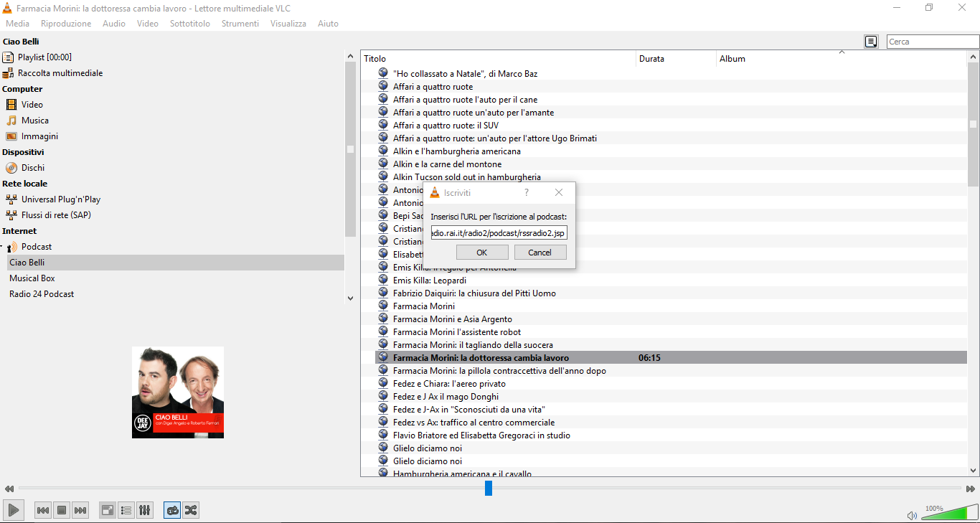Image resolution: width=980 pixels, height=523 pixels.
Task: Open the Video menu
Action: click(148, 24)
